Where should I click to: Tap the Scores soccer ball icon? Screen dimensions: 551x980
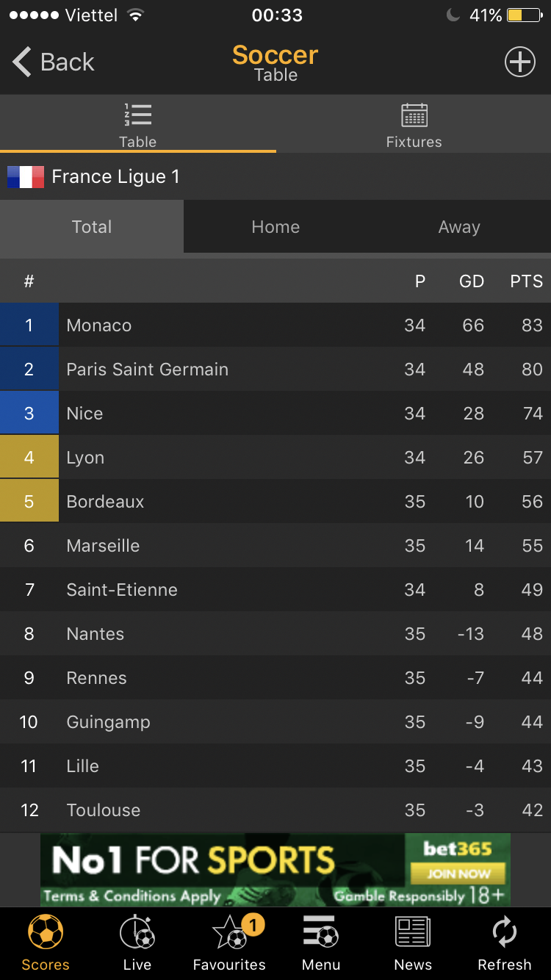(x=46, y=933)
